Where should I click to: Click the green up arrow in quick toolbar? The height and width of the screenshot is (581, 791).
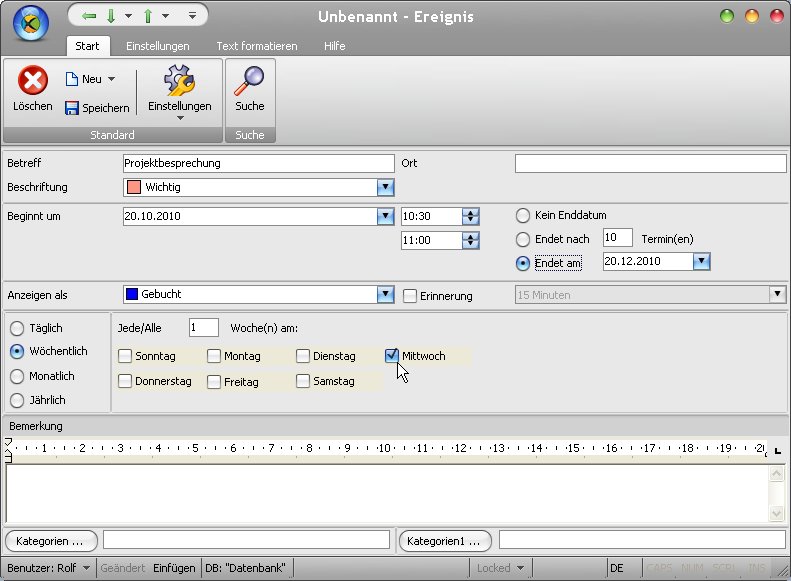pos(148,16)
